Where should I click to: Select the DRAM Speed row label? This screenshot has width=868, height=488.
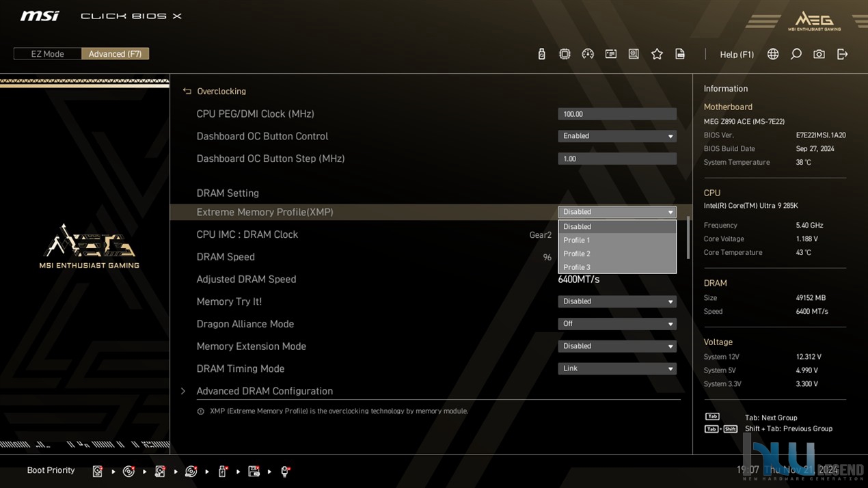coord(226,257)
